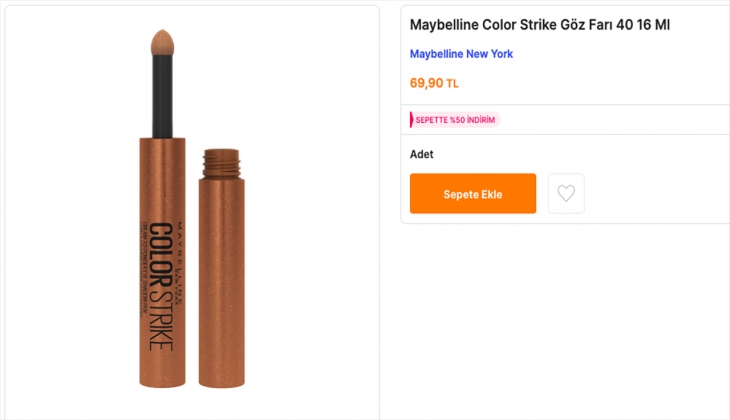This screenshot has width=730, height=420.
Task: Click the Adet quantity label
Action: click(422, 154)
